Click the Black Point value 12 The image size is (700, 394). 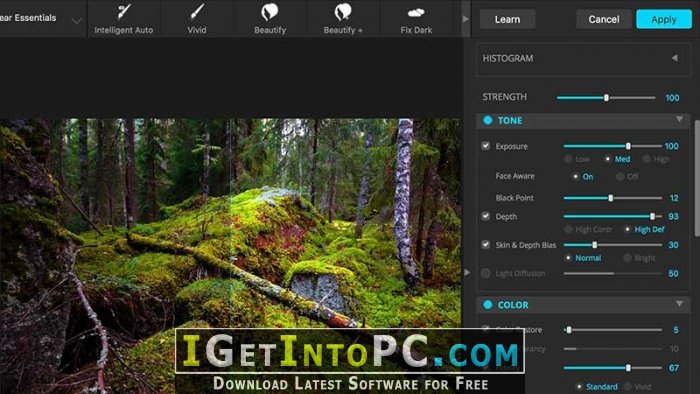(x=674, y=198)
